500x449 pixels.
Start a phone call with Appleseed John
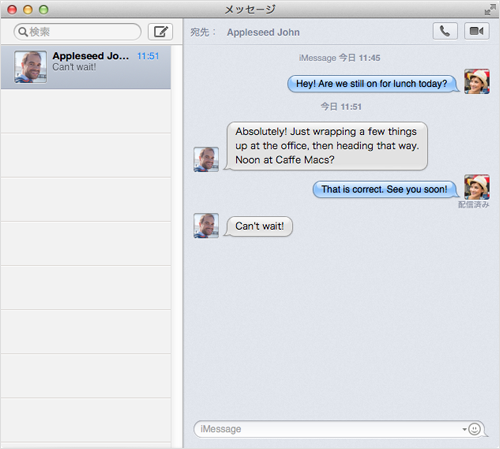tap(445, 31)
